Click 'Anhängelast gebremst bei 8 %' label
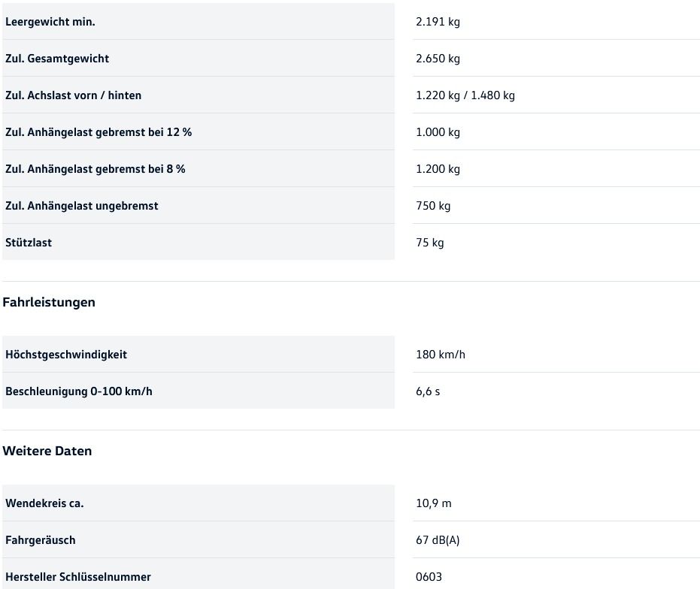 (95, 169)
